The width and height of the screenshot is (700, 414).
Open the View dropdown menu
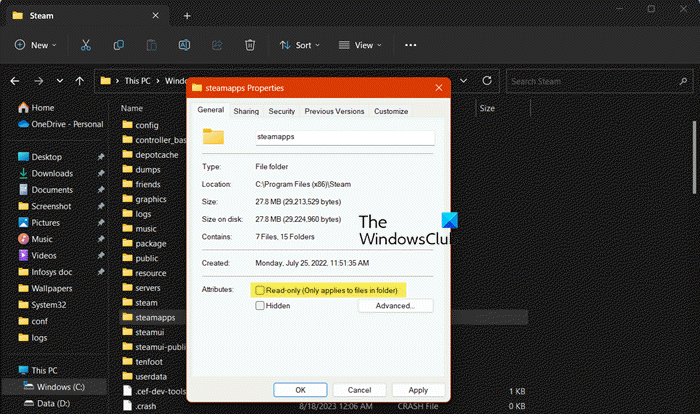tap(361, 45)
